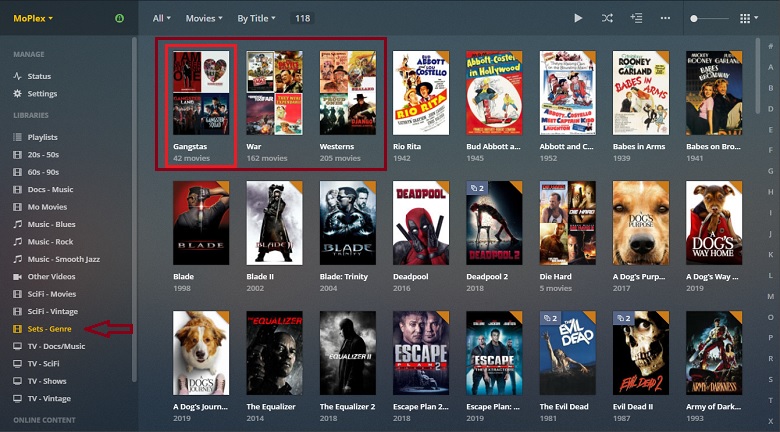The width and height of the screenshot is (780, 432).
Task: Click the 118 item count badge
Action: click(302, 18)
